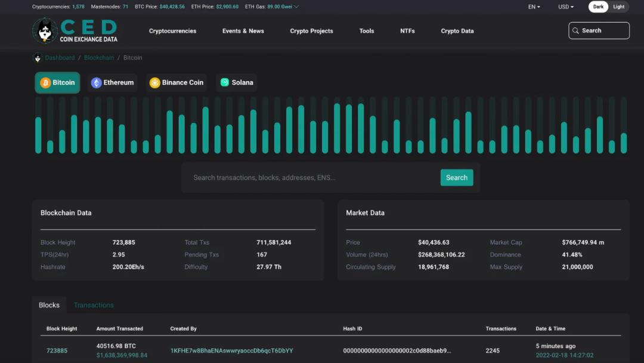Click the Solana coin icon
Viewport: 644px width, 363px height.
coord(225,82)
